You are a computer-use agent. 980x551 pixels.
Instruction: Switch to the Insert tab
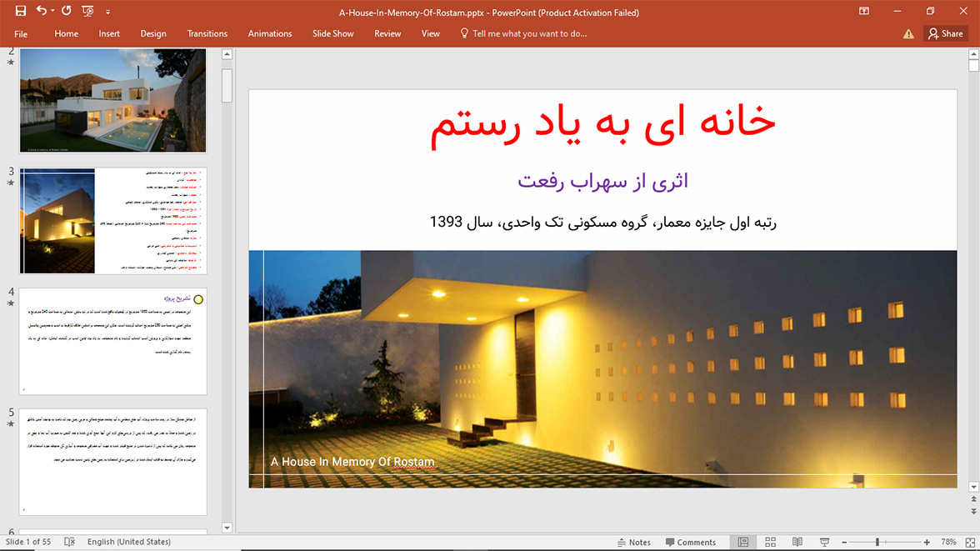(x=109, y=34)
